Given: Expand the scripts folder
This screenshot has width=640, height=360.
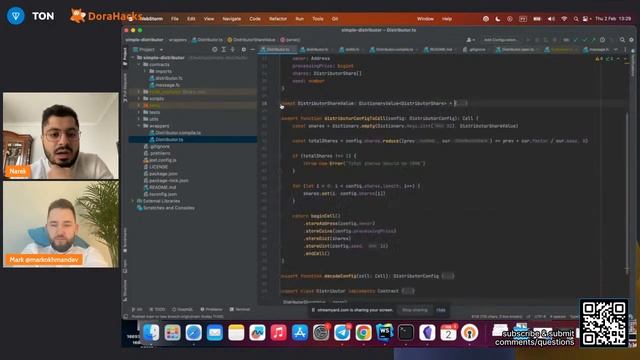Looking at the screenshot, I should (139, 98).
